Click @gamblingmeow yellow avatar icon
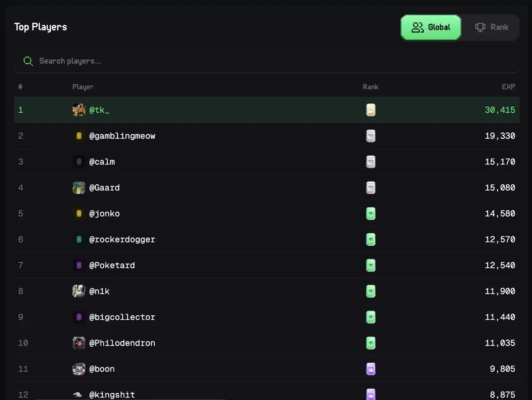532x400 pixels. 79,136
